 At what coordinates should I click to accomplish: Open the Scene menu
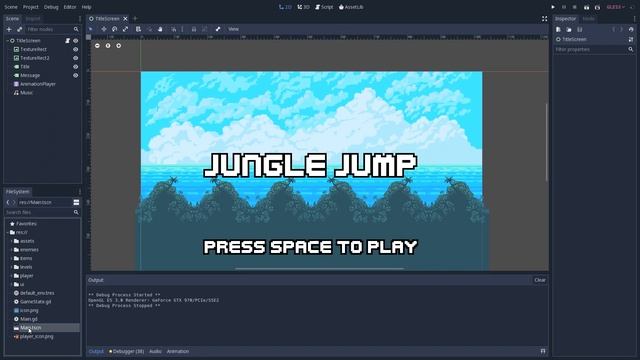[11, 7]
